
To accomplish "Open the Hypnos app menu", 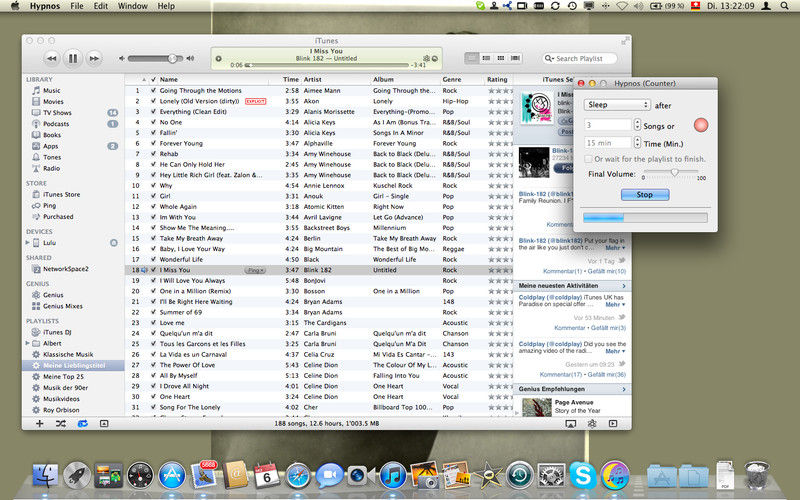I will pyautogui.click(x=44, y=6).
